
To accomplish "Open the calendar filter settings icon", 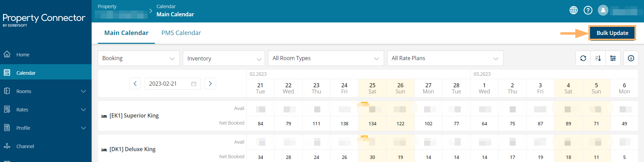I will 613,58.
